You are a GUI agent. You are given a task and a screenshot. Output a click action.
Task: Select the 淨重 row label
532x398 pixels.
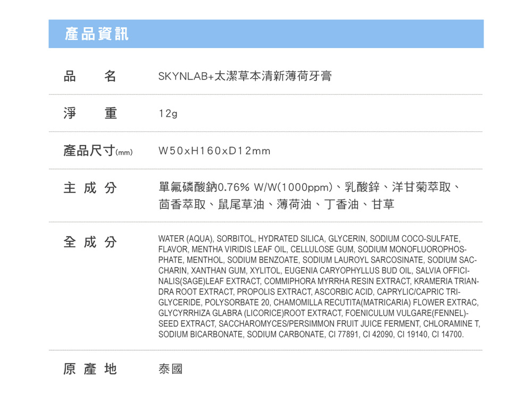[x=90, y=113]
